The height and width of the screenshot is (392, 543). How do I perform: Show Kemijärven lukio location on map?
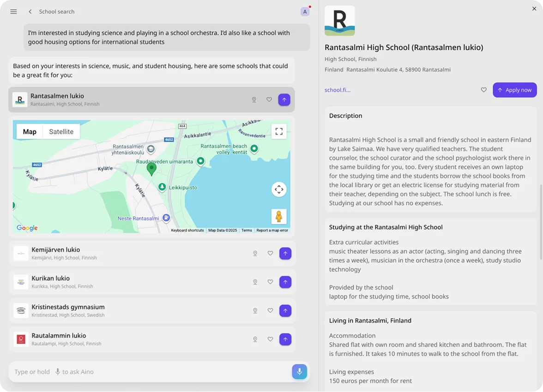pyautogui.click(x=255, y=253)
